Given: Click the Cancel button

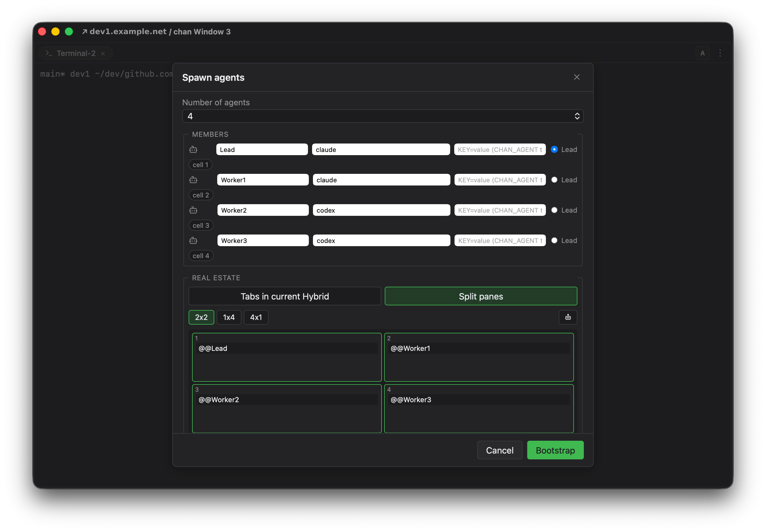Looking at the screenshot, I should click(499, 450).
